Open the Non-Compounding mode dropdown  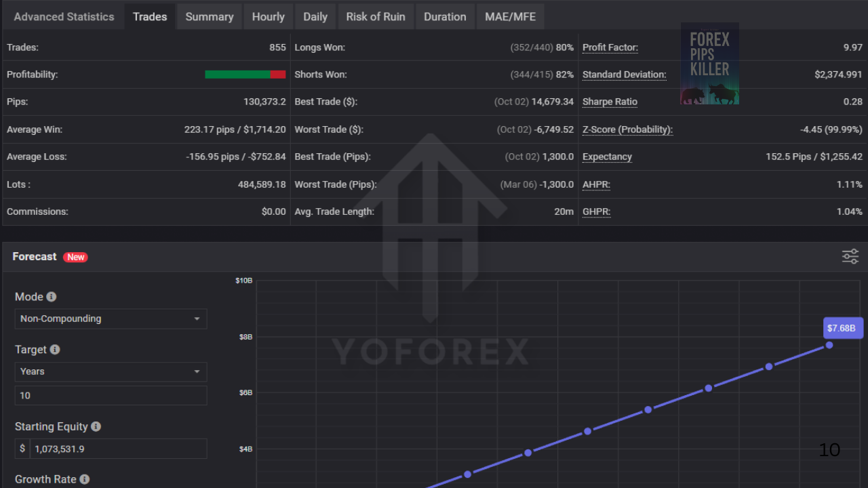point(111,319)
